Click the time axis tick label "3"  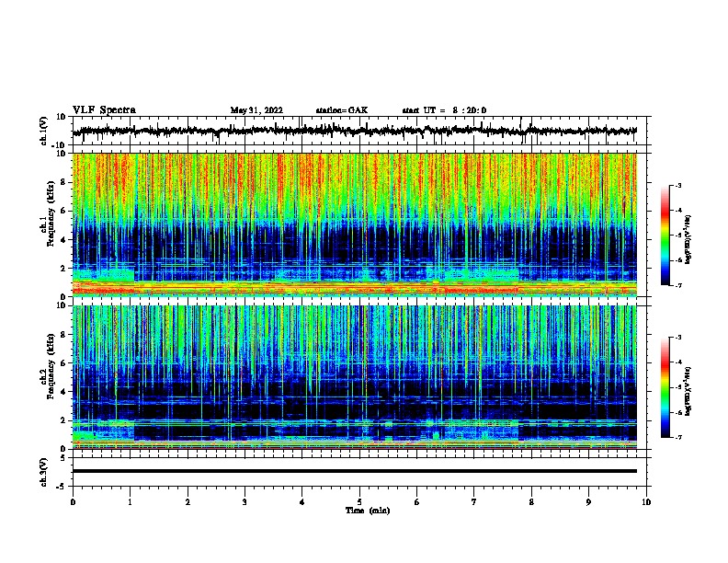[x=245, y=502]
